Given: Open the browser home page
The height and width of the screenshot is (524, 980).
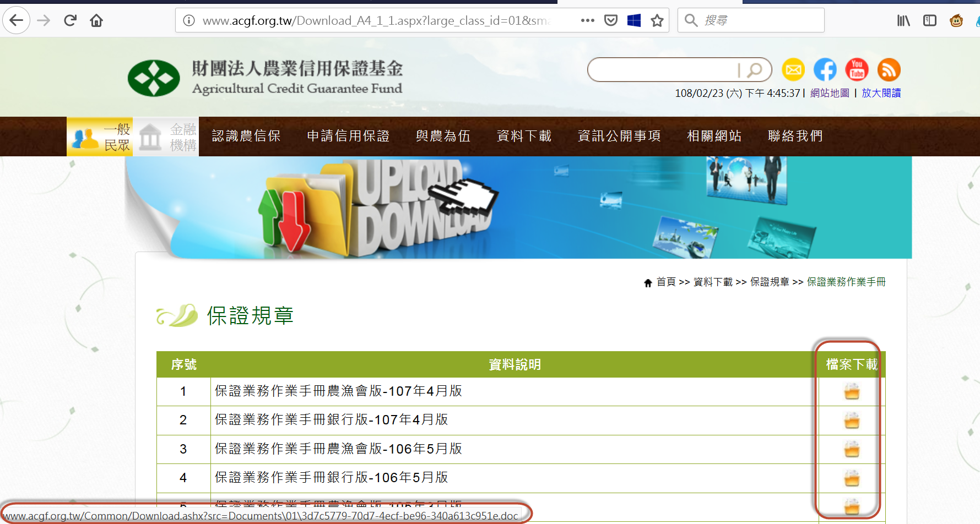Looking at the screenshot, I should (x=96, y=20).
